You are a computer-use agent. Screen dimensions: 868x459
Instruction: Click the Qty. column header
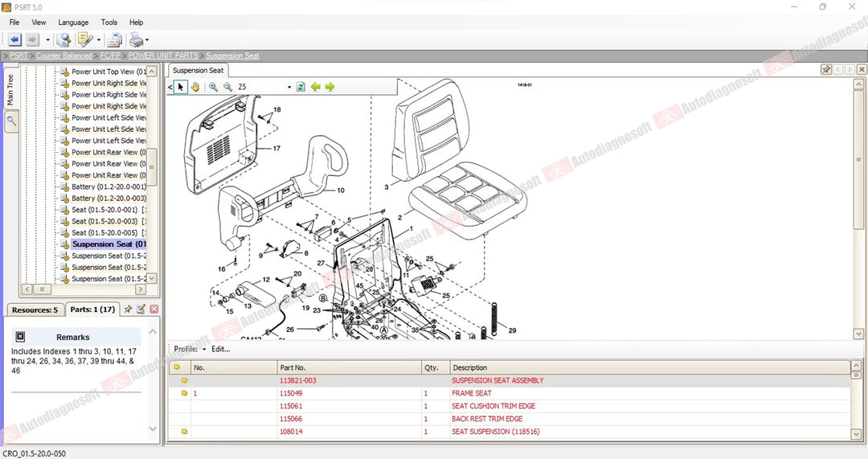pyautogui.click(x=436, y=367)
